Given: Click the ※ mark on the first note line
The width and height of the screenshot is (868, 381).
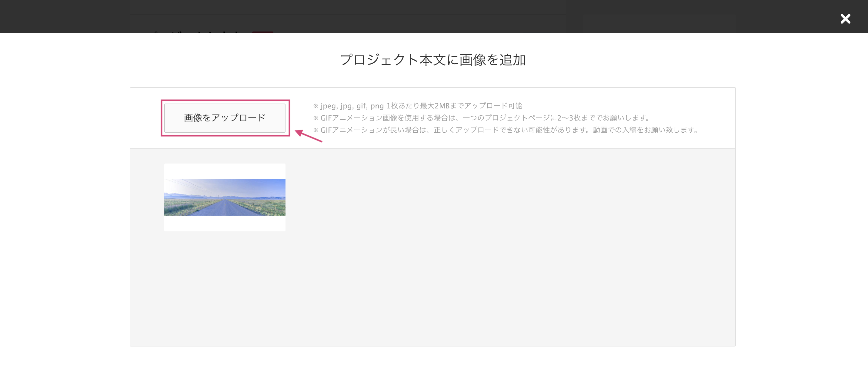Looking at the screenshot, I should tap(315, 106).
